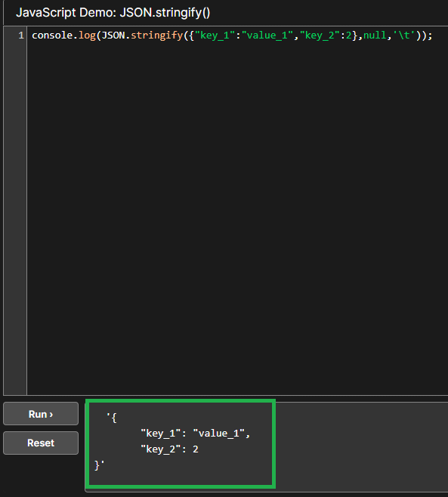This screenshot has height=497, width=448.
Task: Click the console.log code line in the editor
Action: 232,35
